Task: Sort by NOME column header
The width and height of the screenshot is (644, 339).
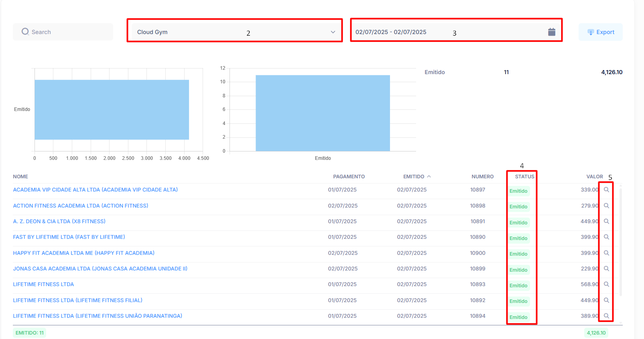Action: (20, 177)
